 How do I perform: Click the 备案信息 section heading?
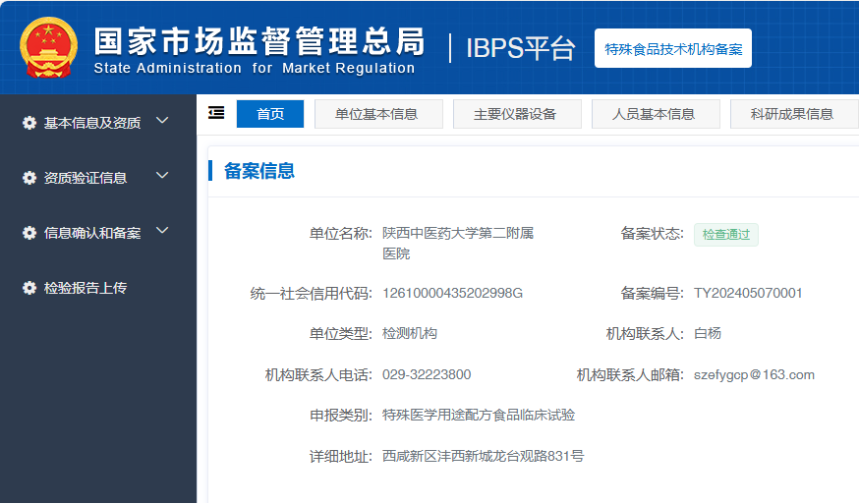coord(259,171)
